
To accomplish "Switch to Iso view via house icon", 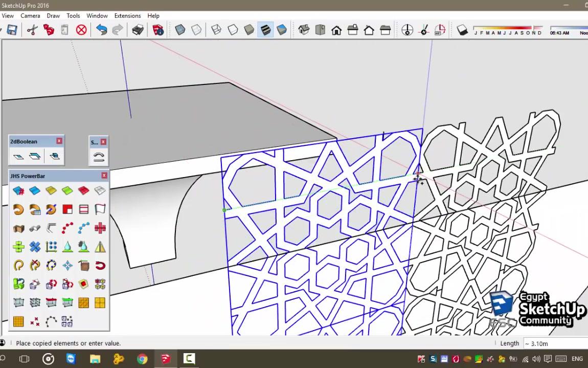I will pyautogui.click(x=304, y=31).
